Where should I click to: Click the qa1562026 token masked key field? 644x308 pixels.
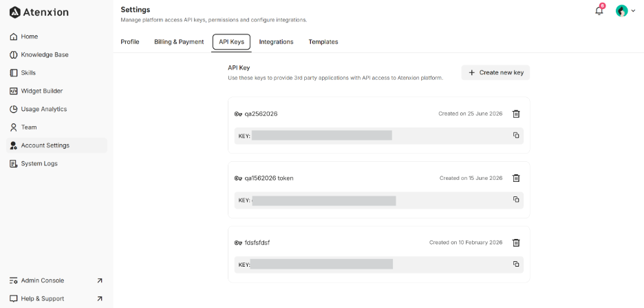tap(379, 201)
